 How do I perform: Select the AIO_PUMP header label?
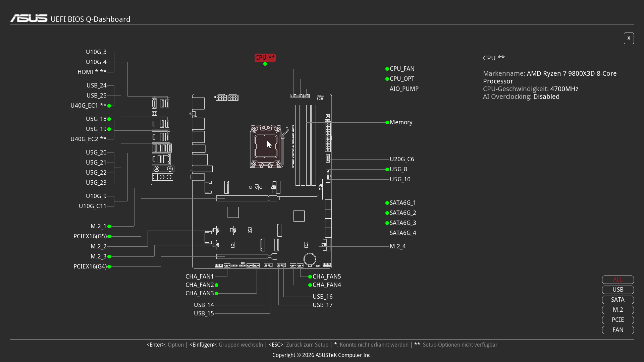point(404,89)
